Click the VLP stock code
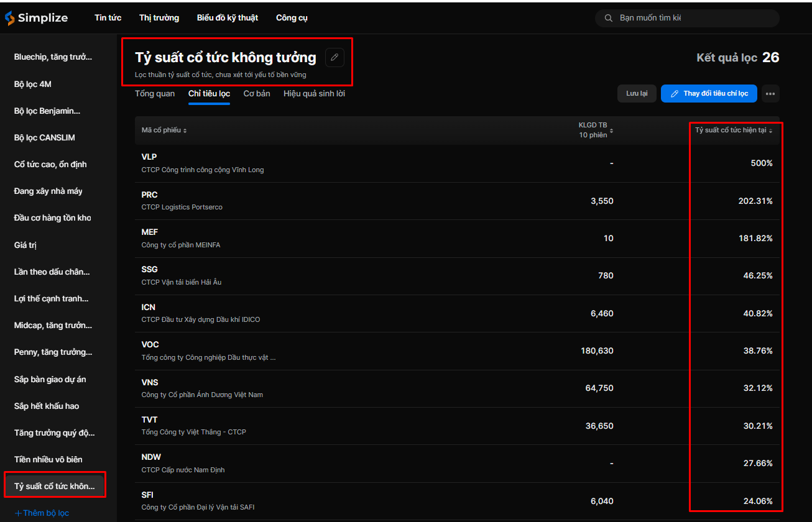The height and width of the screenshot is (522, 812). (x=149, y=157)
